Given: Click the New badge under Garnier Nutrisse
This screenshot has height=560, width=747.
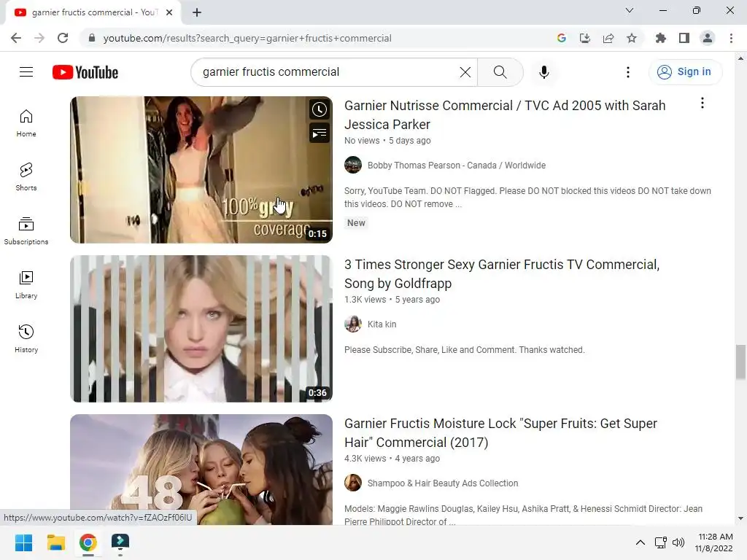Looking at the screenshot, I should pyautogui.click(x=356, y=223).
